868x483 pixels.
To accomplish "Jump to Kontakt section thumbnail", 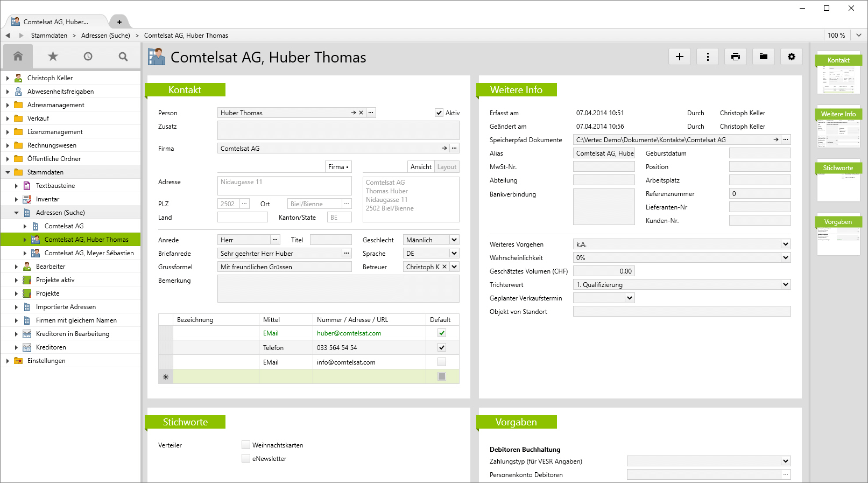I will (x=838, y=73).
